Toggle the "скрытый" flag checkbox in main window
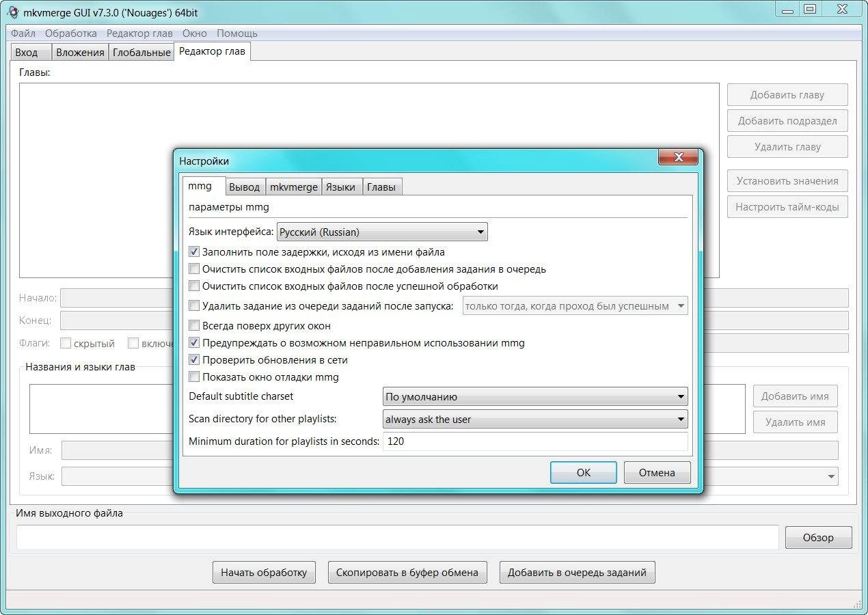This screenshot has width=868, height=615. (x=66, y=343)
